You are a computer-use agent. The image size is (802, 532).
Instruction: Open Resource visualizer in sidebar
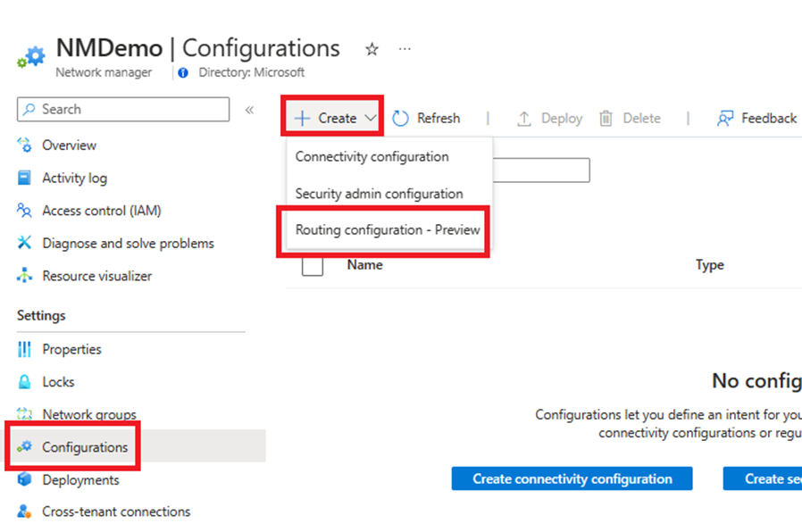point(96,276)
